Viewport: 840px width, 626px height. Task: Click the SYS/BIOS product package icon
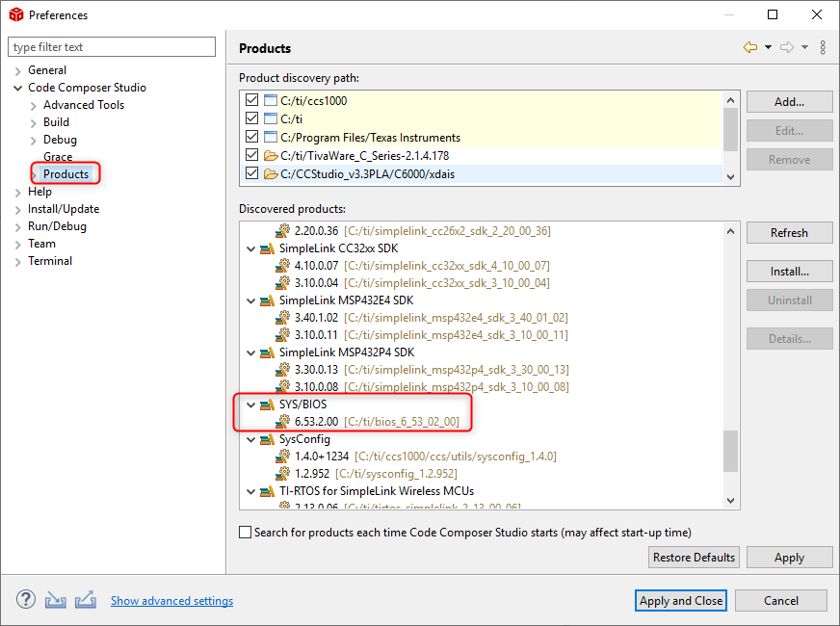(266, 404)
